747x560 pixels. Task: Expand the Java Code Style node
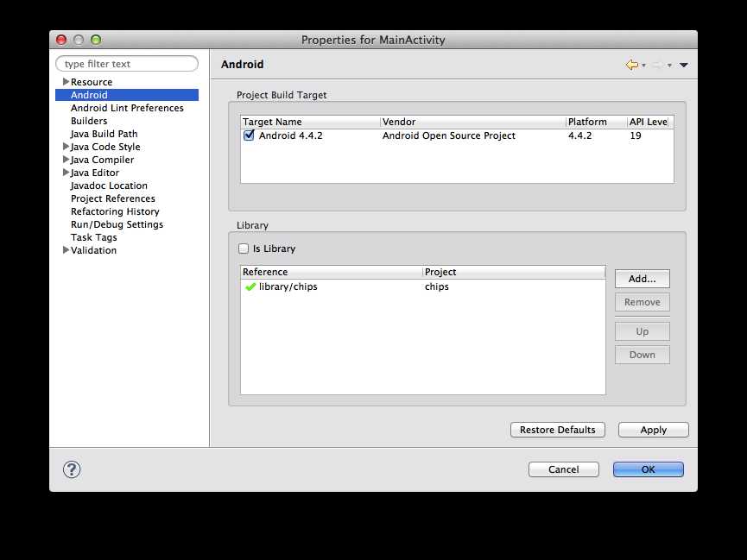[66, 147]
